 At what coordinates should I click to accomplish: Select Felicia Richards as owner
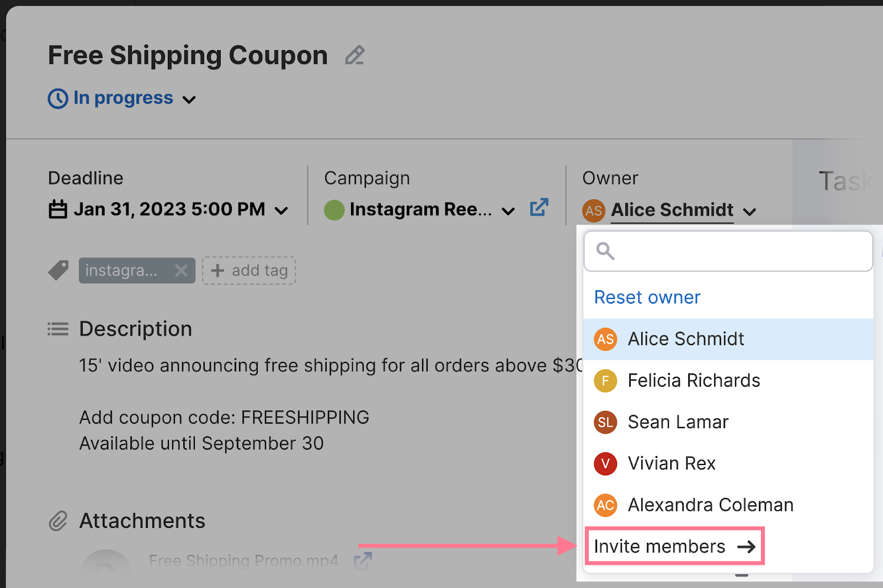point(694,381)
